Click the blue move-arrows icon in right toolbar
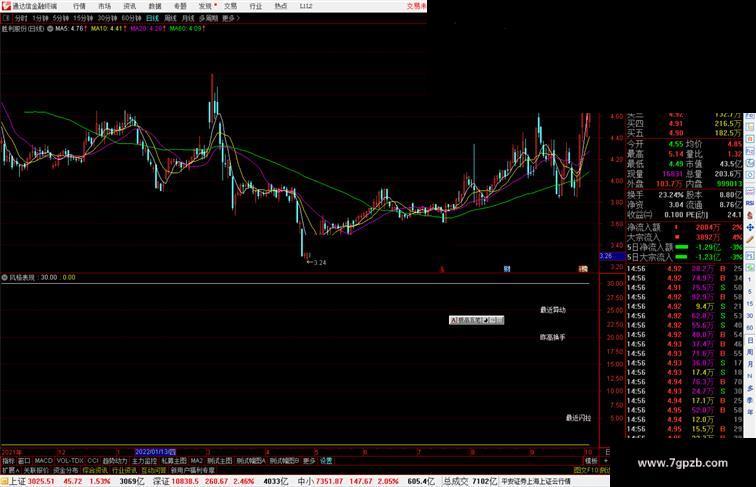Image resolution: width=756 pixels, height=487 pixels. pos(750,227)
